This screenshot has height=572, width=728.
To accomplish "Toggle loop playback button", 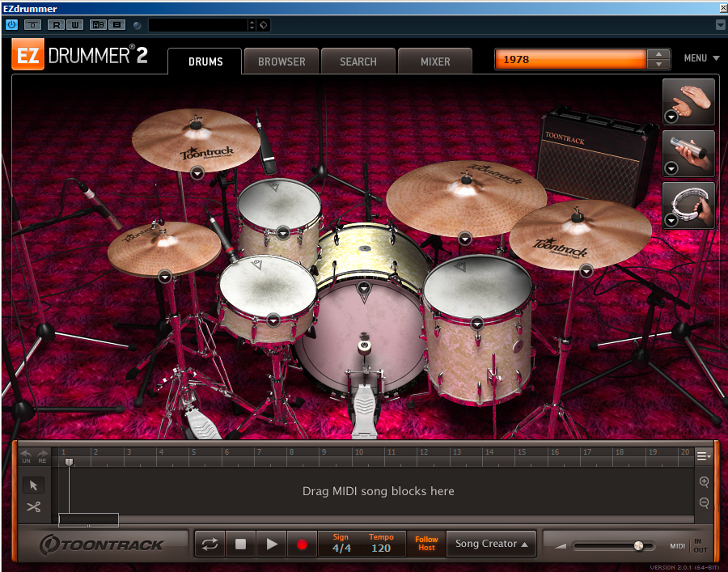I will (210, 544).
